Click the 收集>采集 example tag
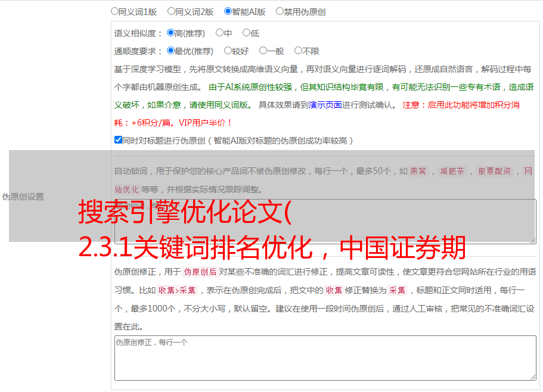 click(x=177, y=290)
